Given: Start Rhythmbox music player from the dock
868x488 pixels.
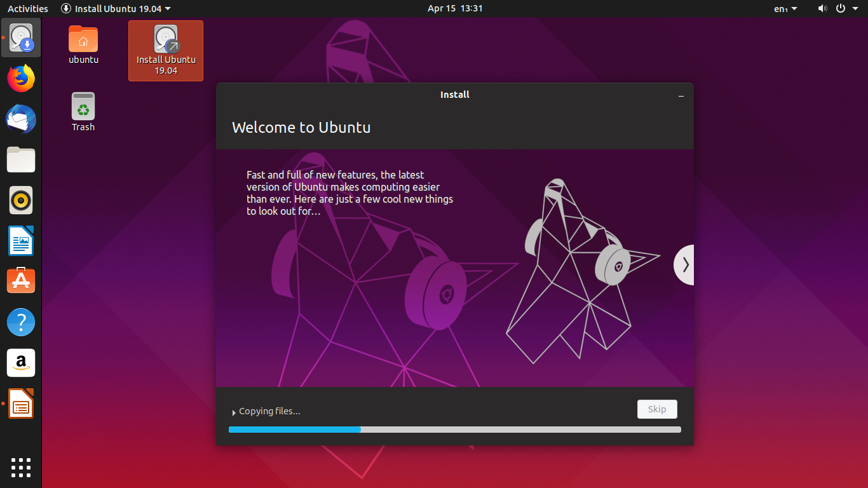Looking at the screenshot, I should point(21,200).
